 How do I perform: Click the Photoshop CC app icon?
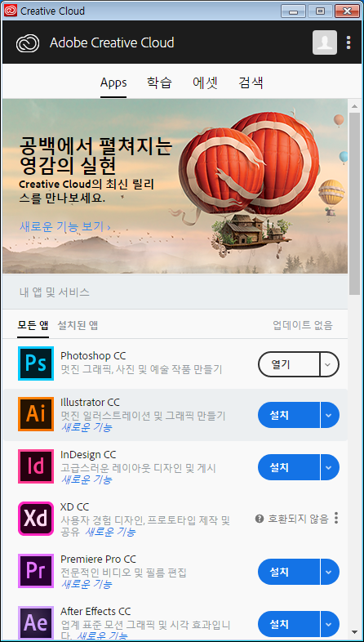point(36,363)
